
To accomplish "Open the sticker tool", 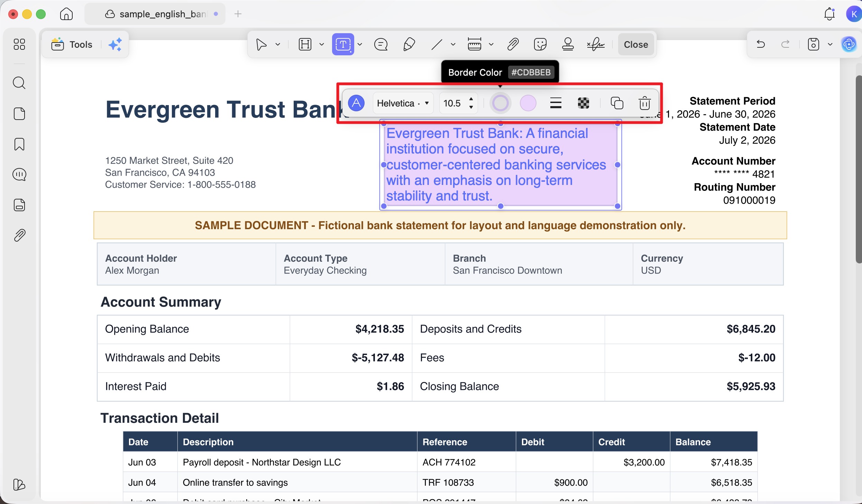I will tap(540, 45).
